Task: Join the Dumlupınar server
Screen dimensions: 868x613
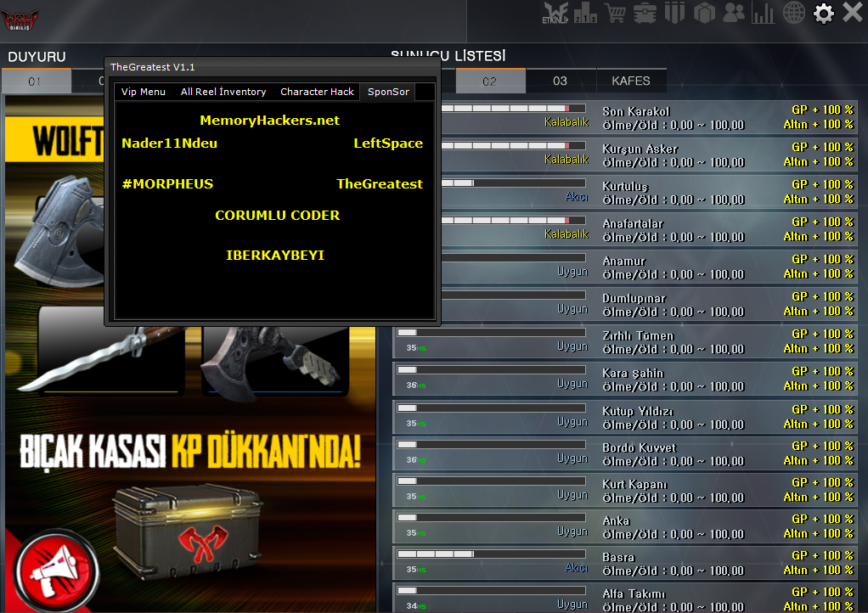Action: (650, 304)
